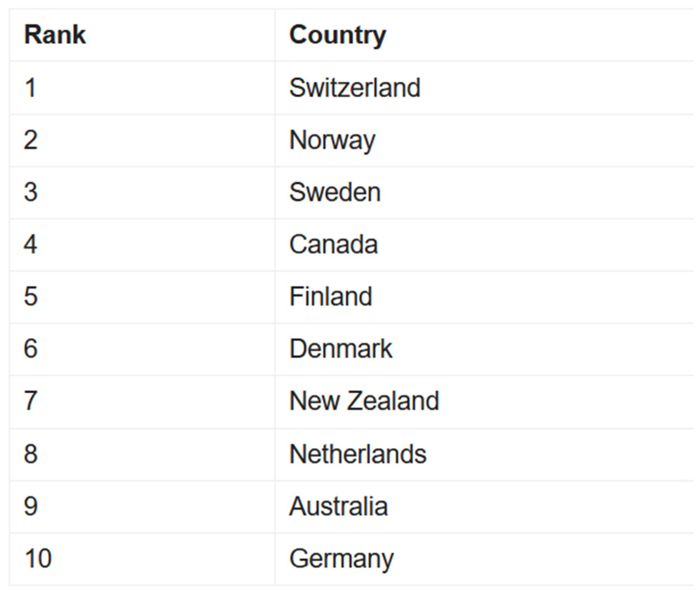Click the Sweden country cell
The height and width of the screenshot is (596, 700).
point(335,192)
